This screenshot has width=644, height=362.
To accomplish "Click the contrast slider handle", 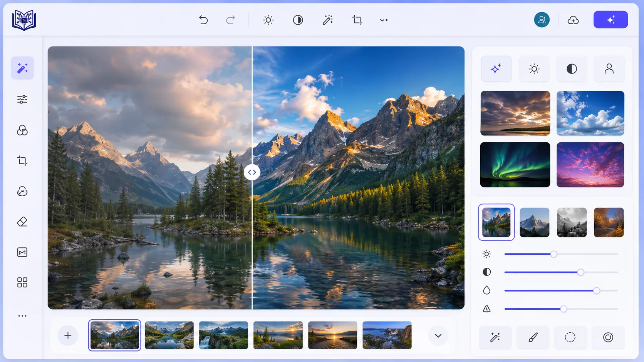I will click(580, 272).
